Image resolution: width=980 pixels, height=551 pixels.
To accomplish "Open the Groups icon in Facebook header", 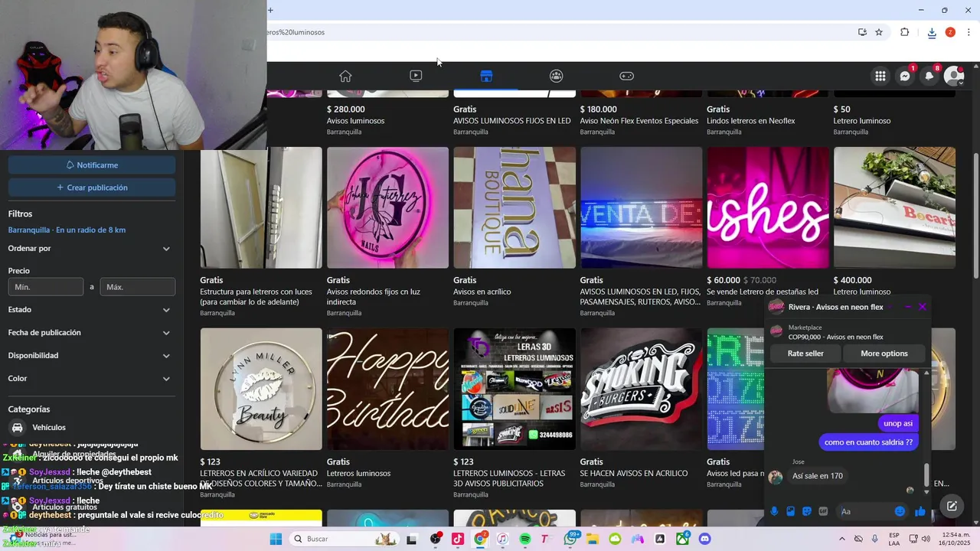I will [557, 76].
